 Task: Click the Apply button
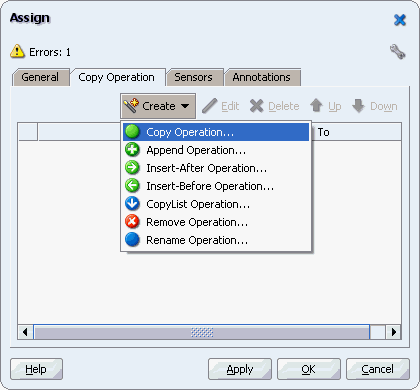click(240, 369)
